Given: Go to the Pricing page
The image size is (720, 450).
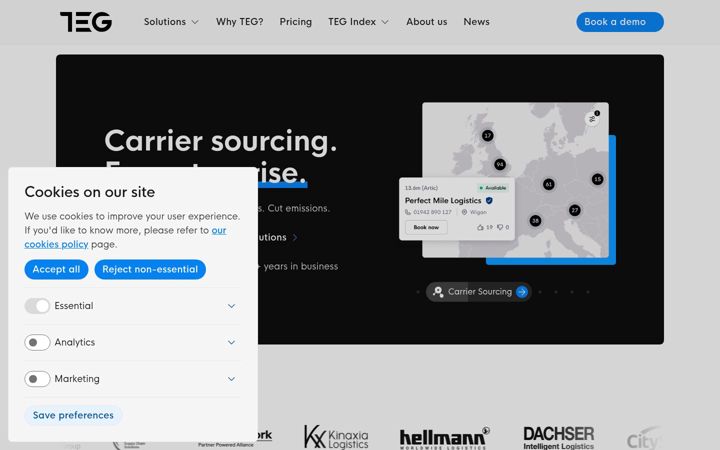Looking at the screenshot, I should (x=295, y=22).
